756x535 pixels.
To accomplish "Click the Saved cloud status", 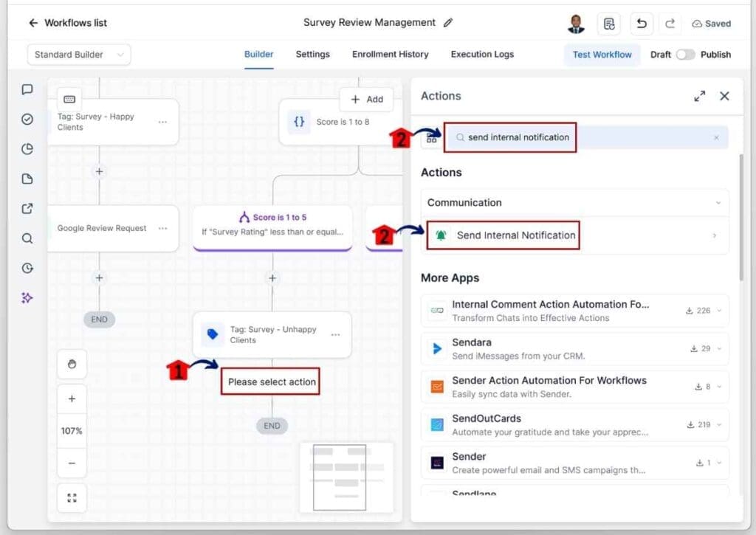I will [711, 24].
